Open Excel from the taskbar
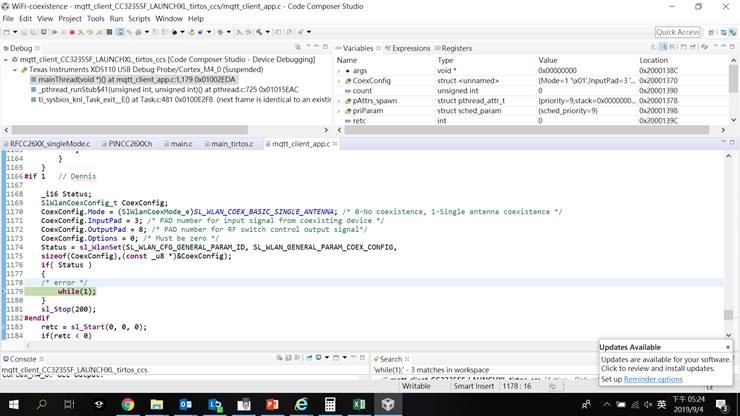This screenshot has width=740, height=416. click(x=359, y=404)
